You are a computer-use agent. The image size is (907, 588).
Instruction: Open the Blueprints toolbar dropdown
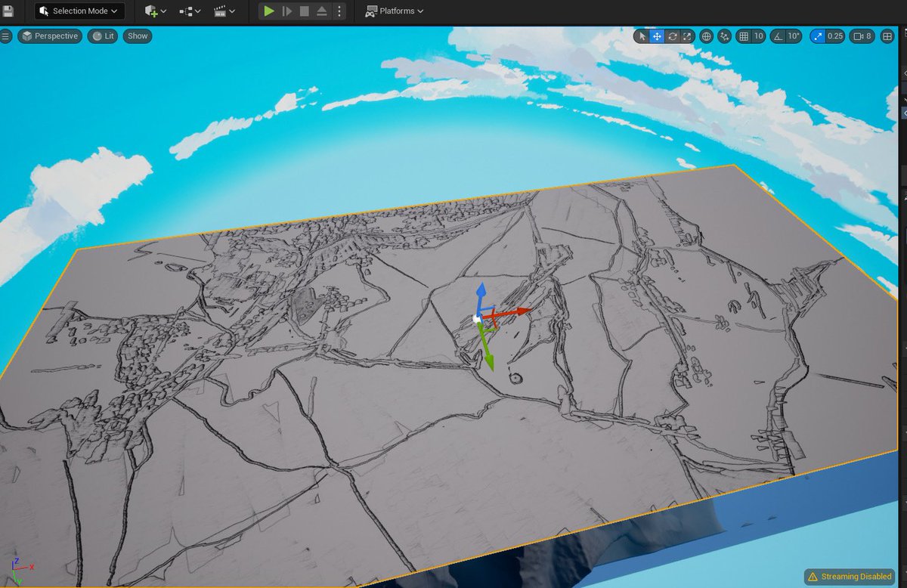pos(190,11)
